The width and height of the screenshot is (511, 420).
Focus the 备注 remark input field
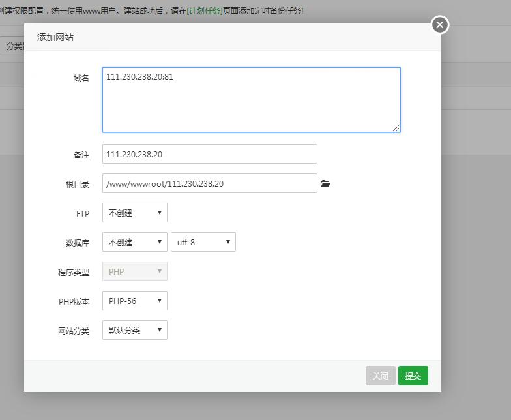tap(209, 155)
